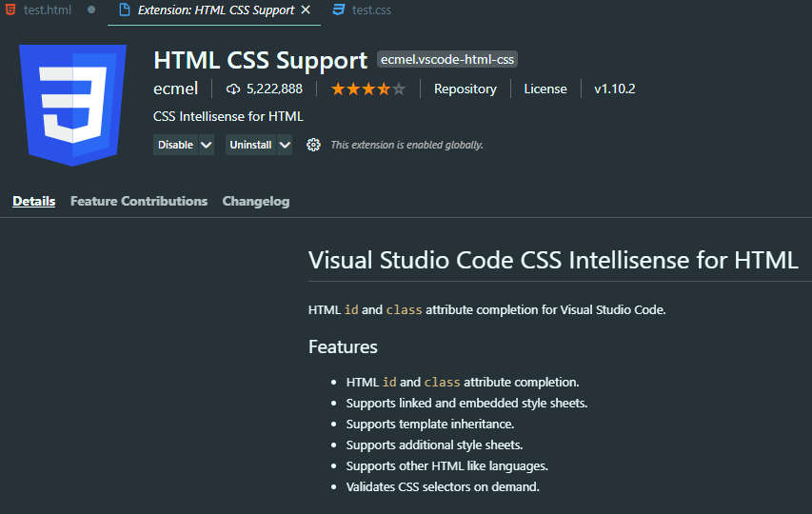Image resolution: width=812 pixels, height=514 pixels.
Task: Click the unsaved dot indicator on test.html tab
Action: [x=91, y=10]
